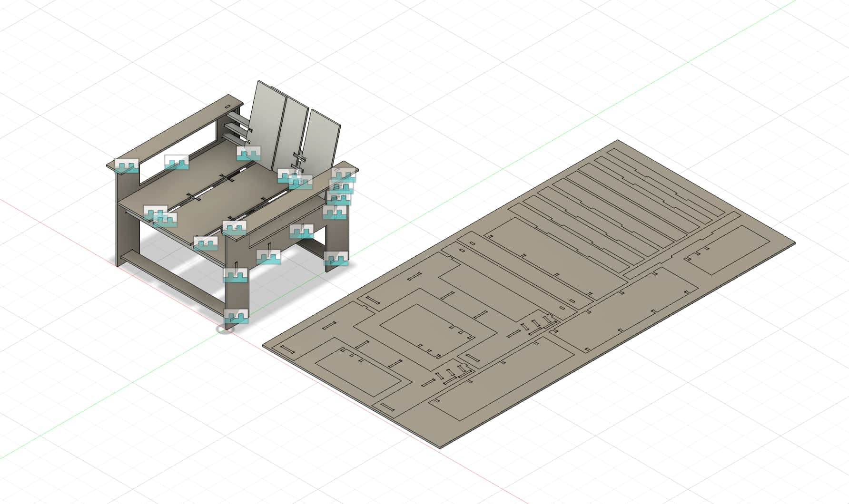The width and height of the screenshot is (849, 504).
Task: Click joint icon on right side apron board
Action: (x=302, y=231)
